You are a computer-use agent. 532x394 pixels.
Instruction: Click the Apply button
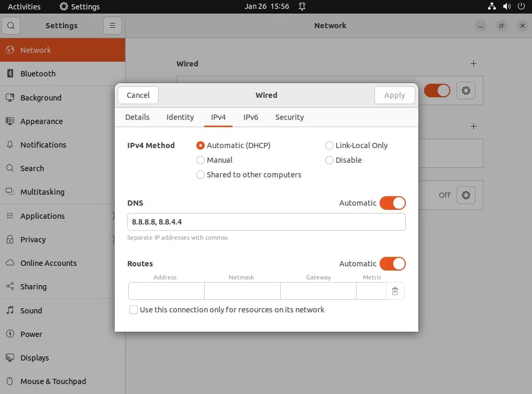pyautogui.click(x=394, y=95)
